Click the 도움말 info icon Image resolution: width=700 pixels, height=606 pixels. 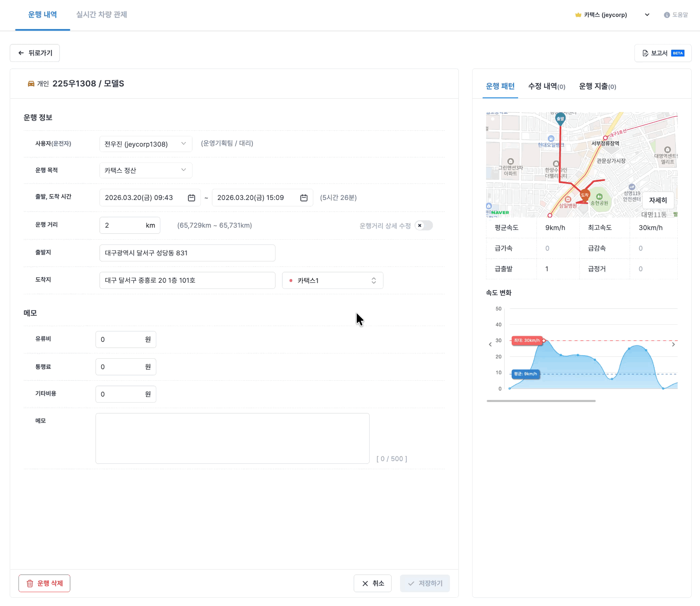point(667,15)
